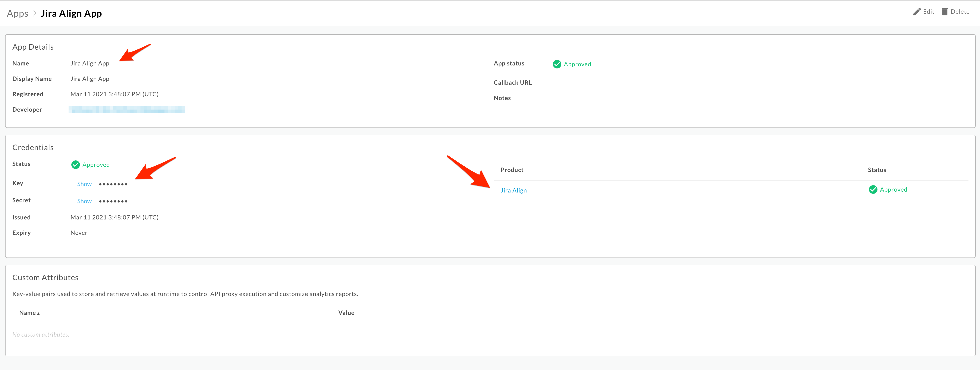
Task: Click the Expiry value Never
Action: [79, 233]
